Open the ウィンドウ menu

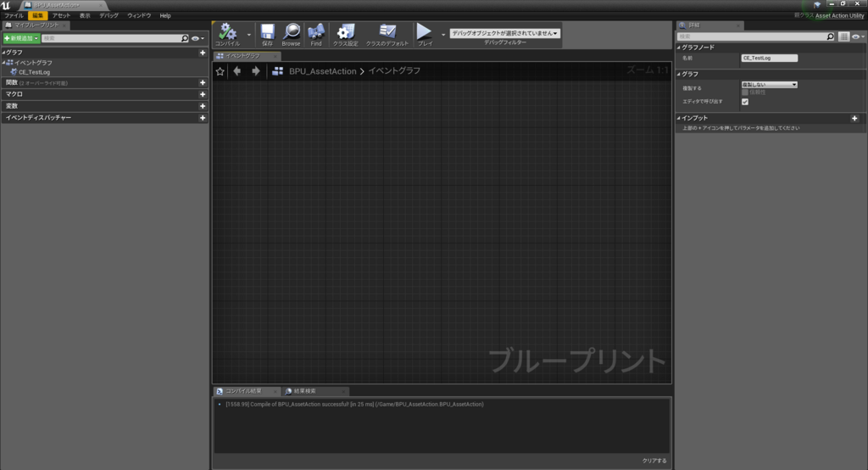(139, 15)
